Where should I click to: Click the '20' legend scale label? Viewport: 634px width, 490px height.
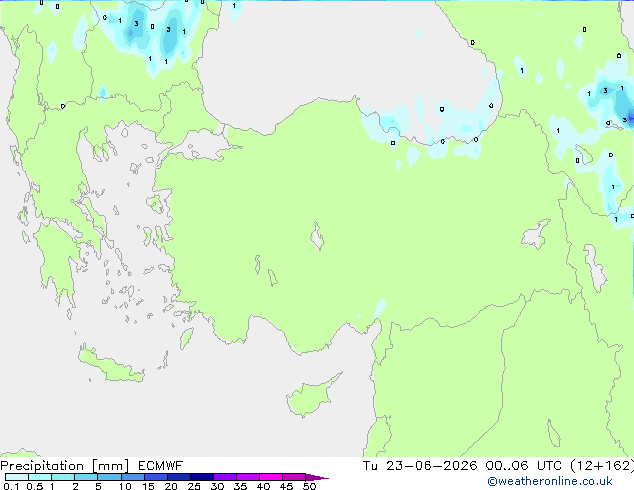(x=171, y=486)
